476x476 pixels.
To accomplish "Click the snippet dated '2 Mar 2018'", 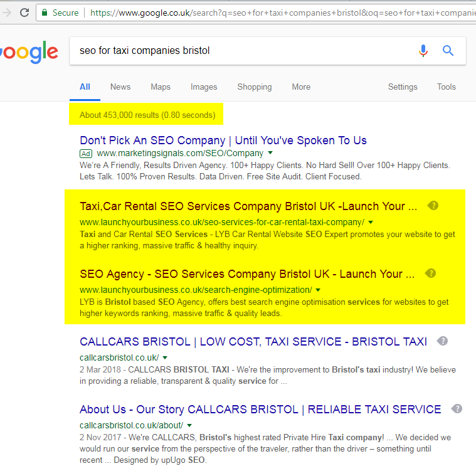I will click(x=268, y=375).
